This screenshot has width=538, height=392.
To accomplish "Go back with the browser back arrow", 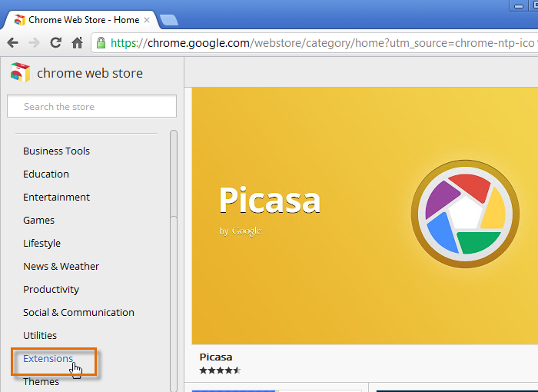I will (x=13, y=43).
